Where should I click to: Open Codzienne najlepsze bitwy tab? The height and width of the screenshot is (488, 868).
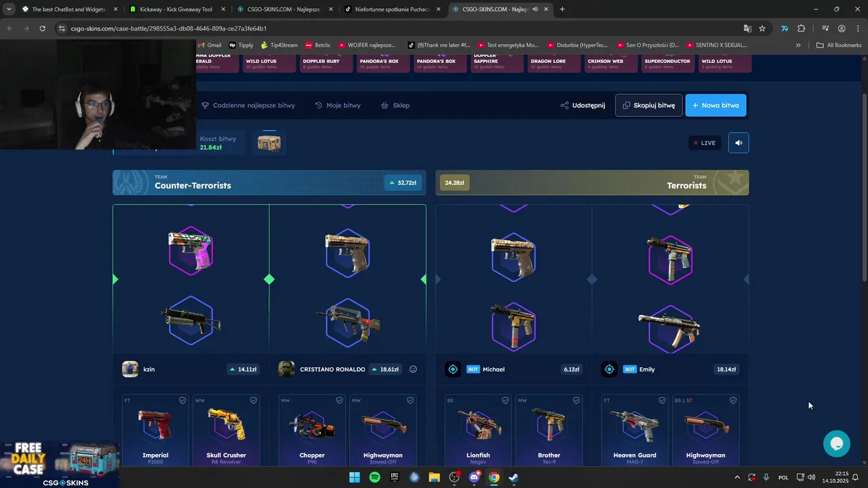(x=248, y=105)
